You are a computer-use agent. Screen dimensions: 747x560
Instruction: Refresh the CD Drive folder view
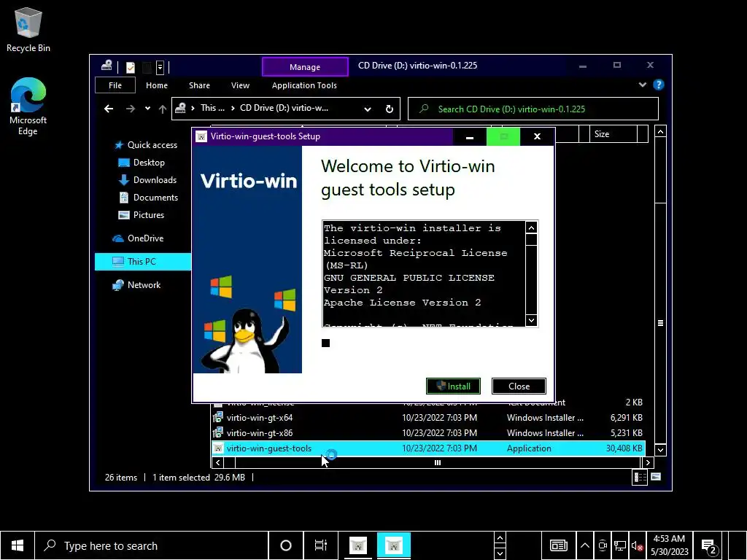pos(390,109)
